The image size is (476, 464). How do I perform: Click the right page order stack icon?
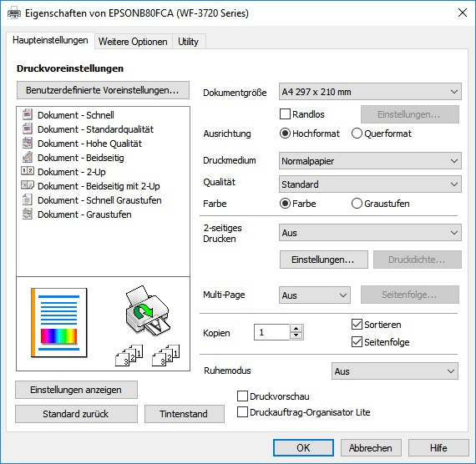pyautogui.click(x=165, y=355)
